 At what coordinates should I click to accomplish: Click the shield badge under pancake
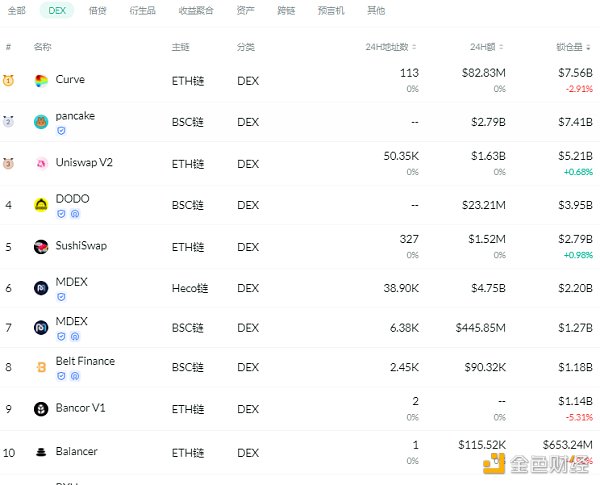click(61, 130)
